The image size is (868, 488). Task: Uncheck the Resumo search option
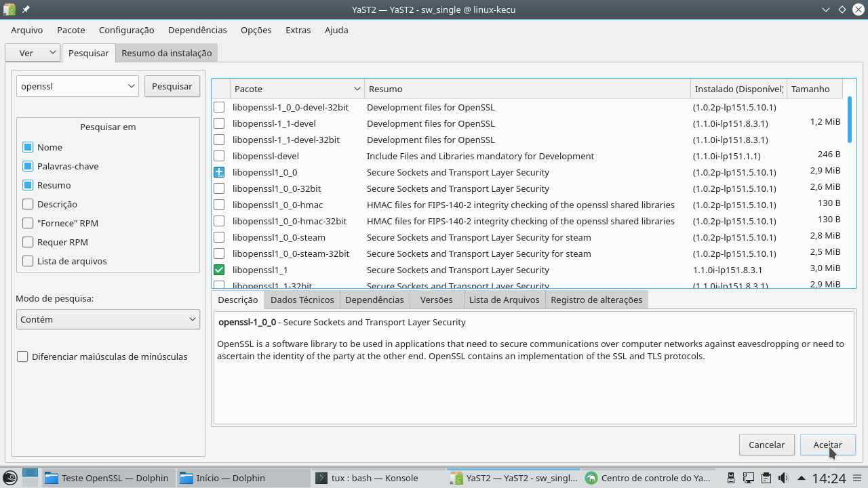point(28,185)
